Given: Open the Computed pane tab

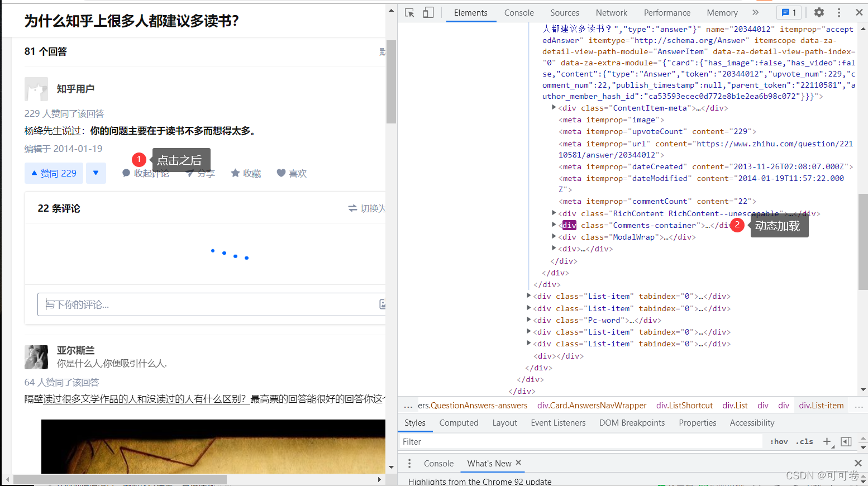Looking at the screenshot, I should coord(459,423).
